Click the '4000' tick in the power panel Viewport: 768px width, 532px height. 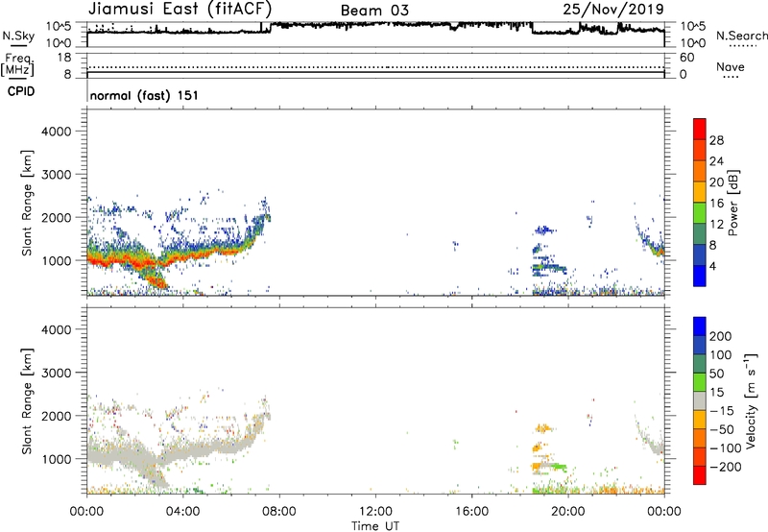[x=57, y=132]
